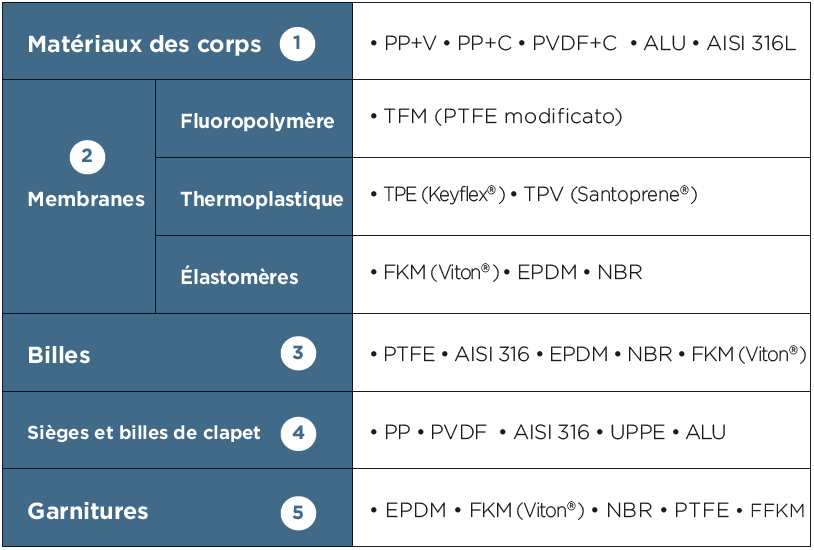The width and height of the screenshot is (814, 550).
Task: Click the TPE (Keyflex) membrane entry
Action: (x=444, y=195)
